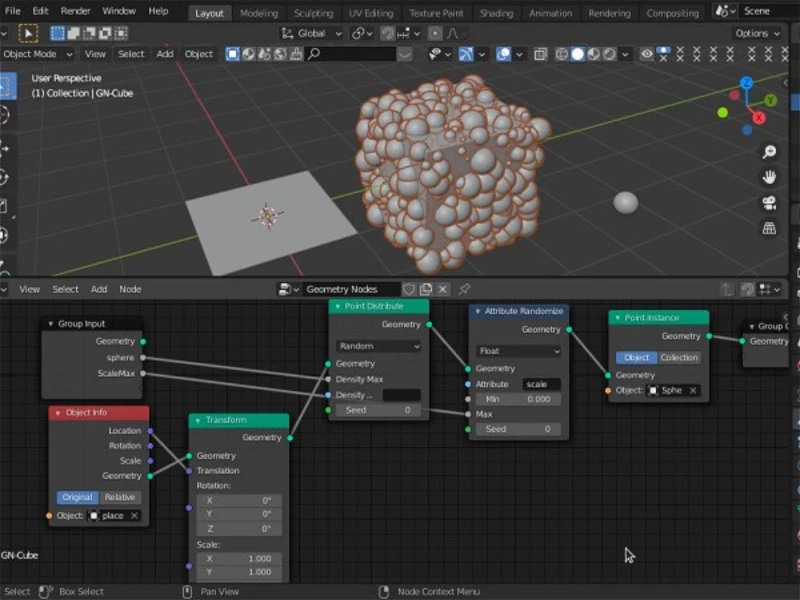Screen dimensions: 800x600
Task: Open the viewport Select menu
Action: coord(131,54)
